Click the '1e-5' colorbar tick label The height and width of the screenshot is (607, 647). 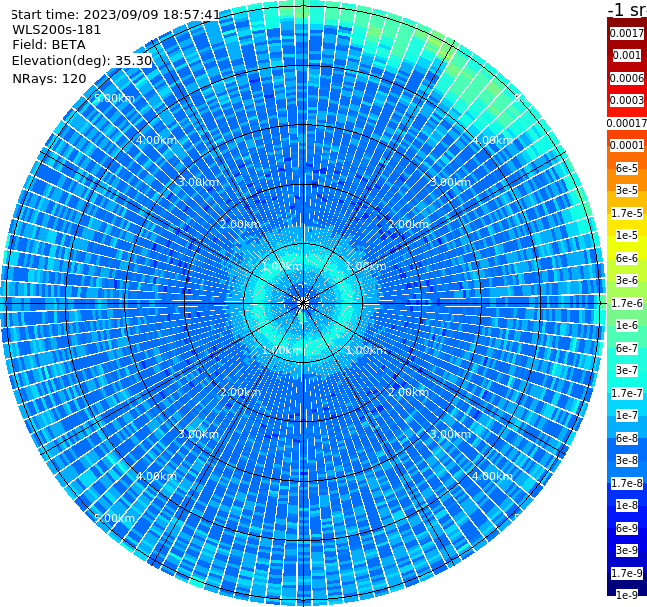coord(627,235)
